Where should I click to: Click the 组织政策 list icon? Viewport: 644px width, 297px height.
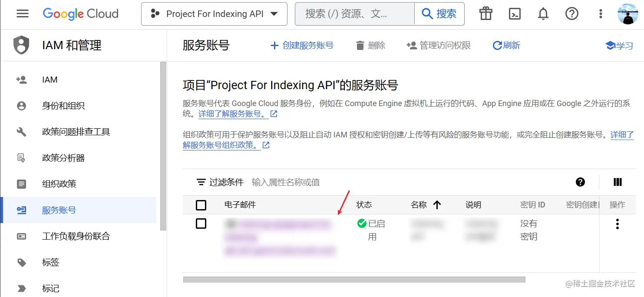click(21, 184)
